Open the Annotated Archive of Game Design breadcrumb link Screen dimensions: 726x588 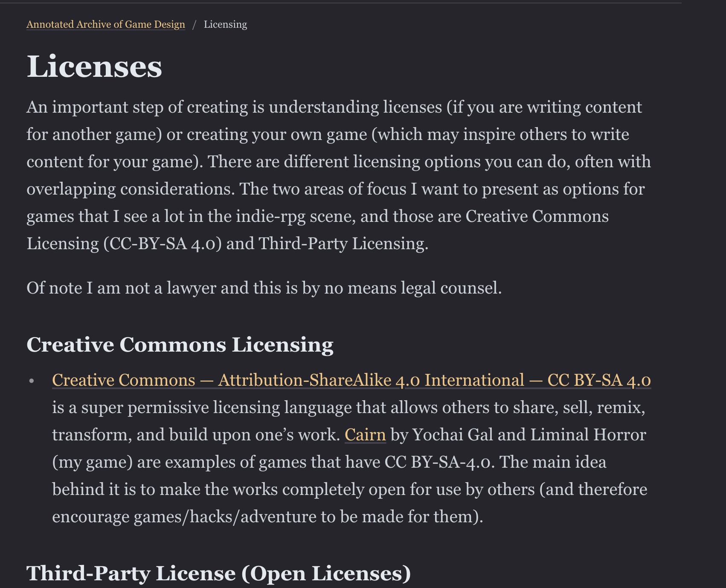tap(105, 24)
